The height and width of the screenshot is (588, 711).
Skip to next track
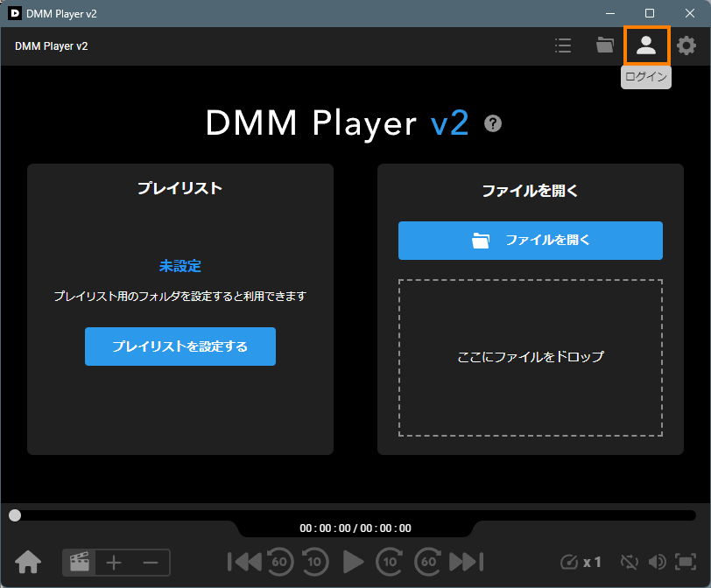tap(466, 562)
